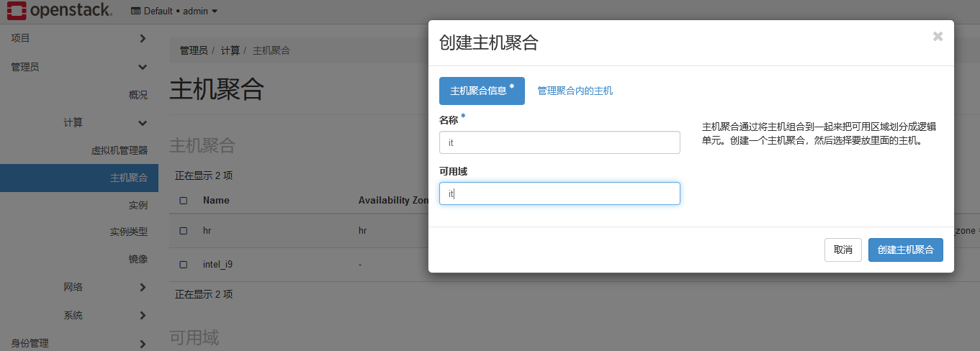Expand the 身份管理 sidebar section

(x=79, y=343)
